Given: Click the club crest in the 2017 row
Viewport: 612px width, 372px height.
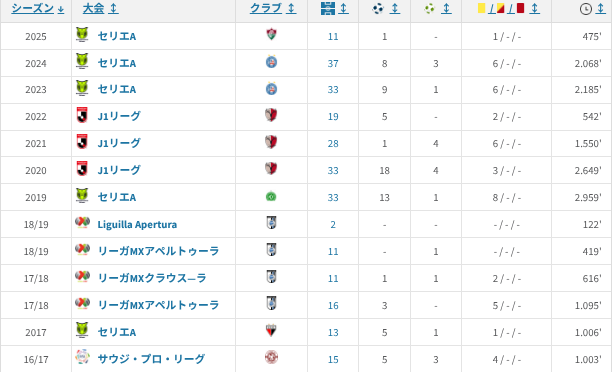Looking at the screenshot, I should [271, 331].
